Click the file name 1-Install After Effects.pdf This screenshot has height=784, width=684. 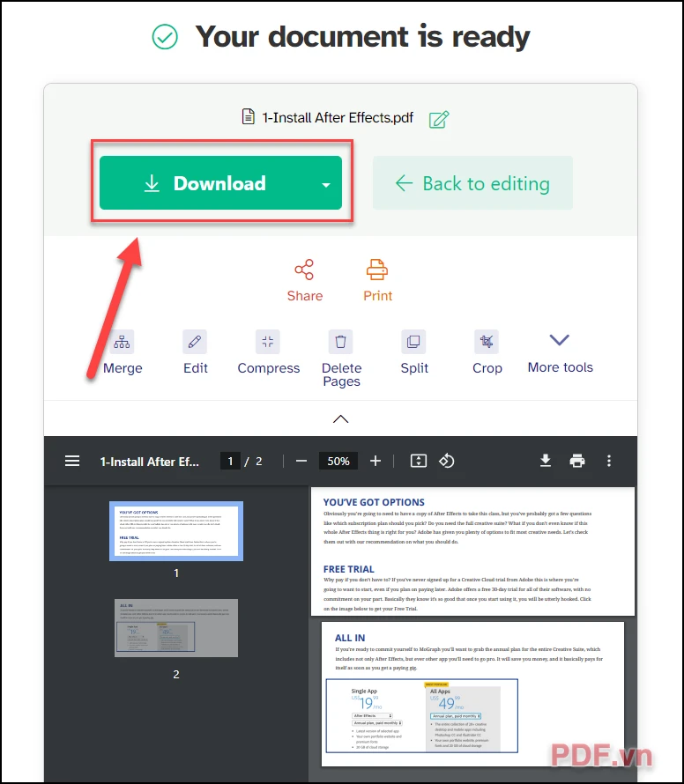point(338,118)
